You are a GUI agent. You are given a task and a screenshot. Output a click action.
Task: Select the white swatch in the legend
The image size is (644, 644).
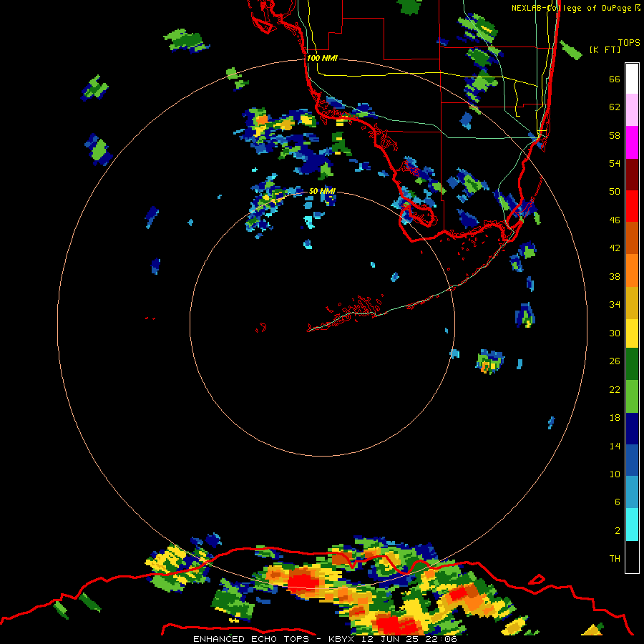pyautogui.click(x=632, y=79)
